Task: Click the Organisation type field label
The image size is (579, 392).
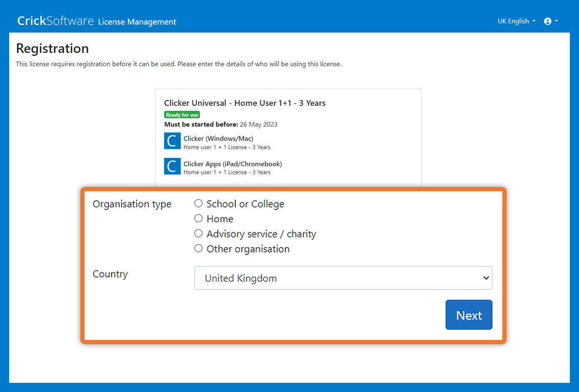Action: (x=132, y=204)
